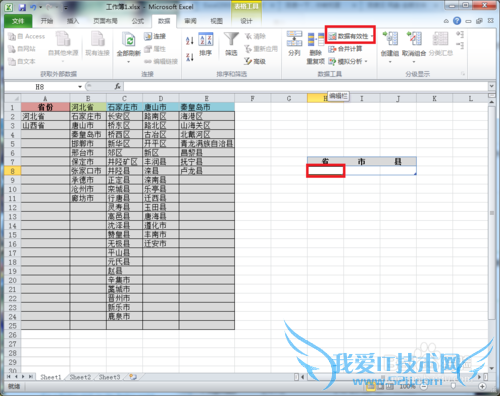Viewport: 500px width, 396px height.
Task: Switch to the Page Layout (页面布局) tab
Action: tap(105, 21)
